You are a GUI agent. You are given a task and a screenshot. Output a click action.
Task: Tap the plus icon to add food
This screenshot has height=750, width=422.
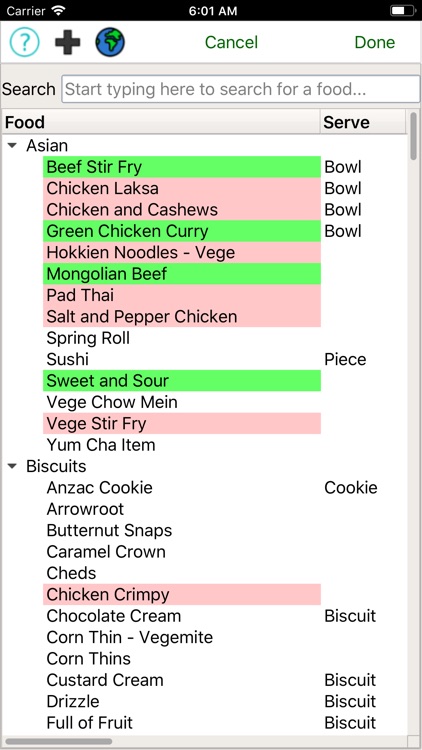tap(67, 42)
